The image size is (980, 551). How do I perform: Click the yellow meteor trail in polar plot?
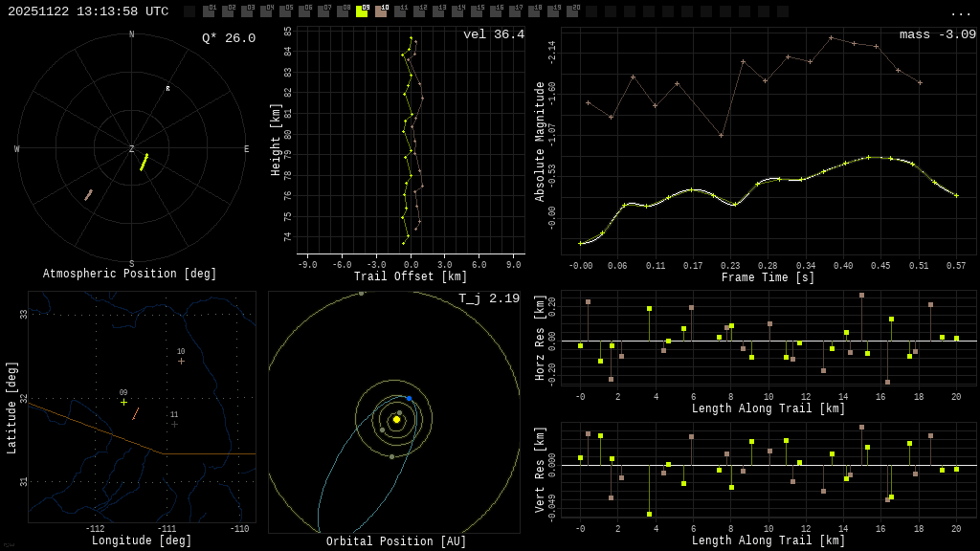tap(144, 162)
